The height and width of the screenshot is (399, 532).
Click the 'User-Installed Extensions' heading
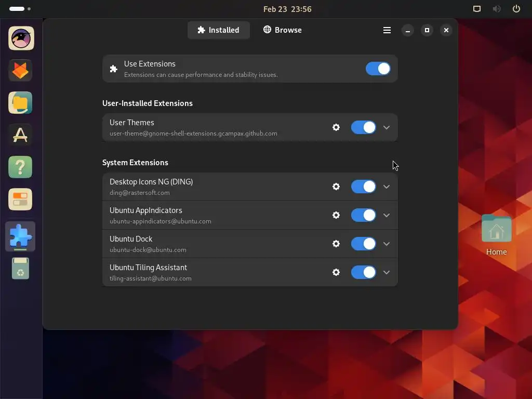pyautogui.click(x=148, y=103)
